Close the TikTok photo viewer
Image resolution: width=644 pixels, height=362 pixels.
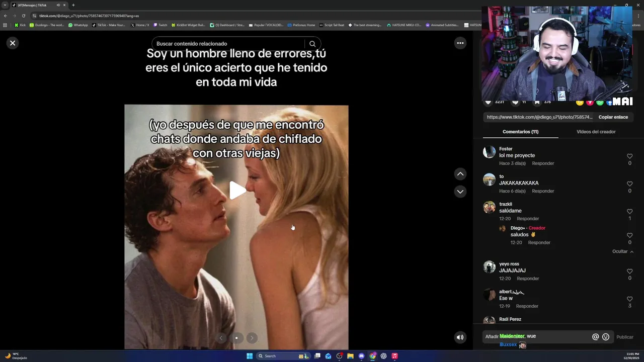(x=13, y=43)
